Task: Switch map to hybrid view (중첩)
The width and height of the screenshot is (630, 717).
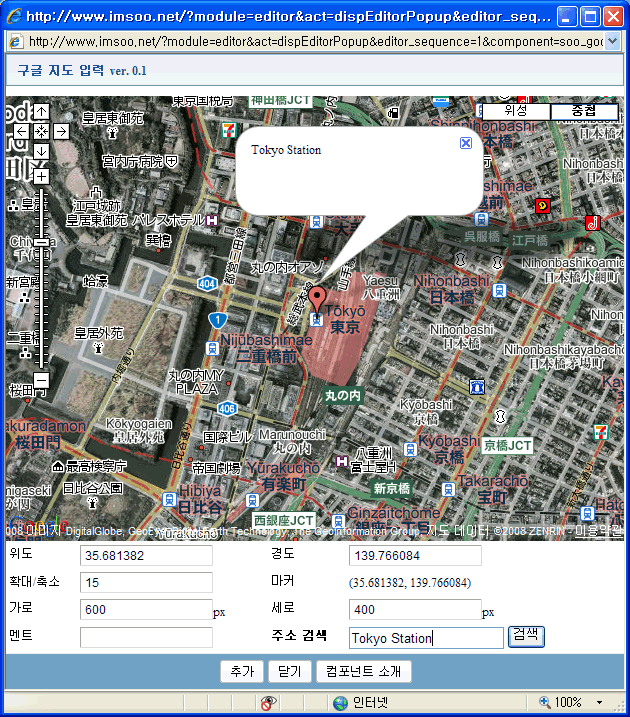Action: (584, 111)
